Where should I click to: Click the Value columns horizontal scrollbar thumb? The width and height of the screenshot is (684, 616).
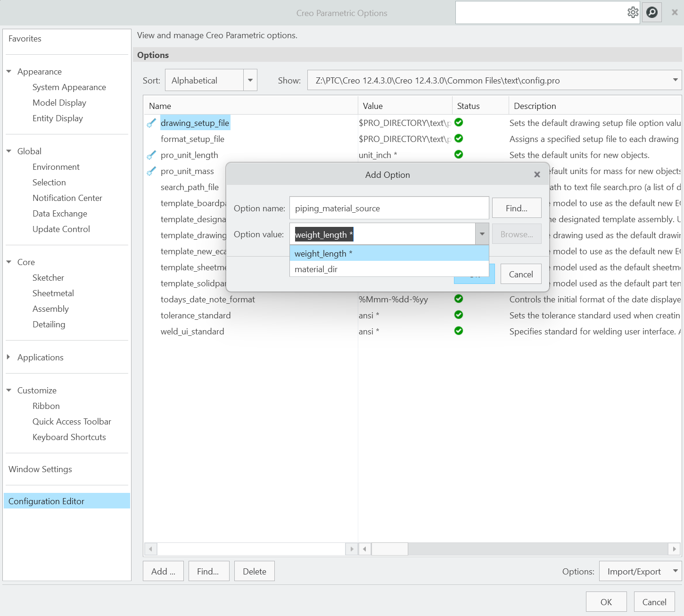[390, 549]
